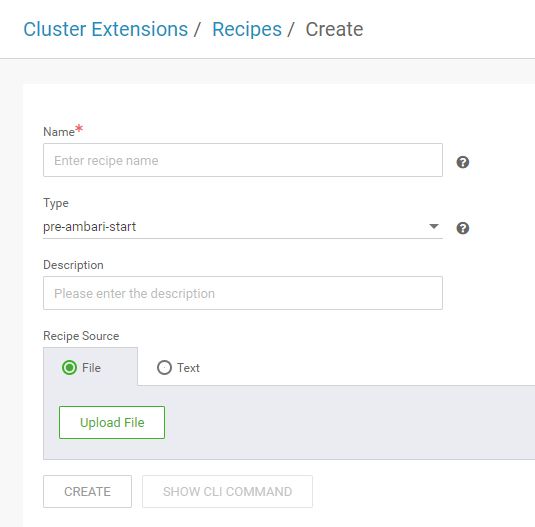
Task: Go to Cluster Extensions breadcrumb
Action: [x=105, y=29]
